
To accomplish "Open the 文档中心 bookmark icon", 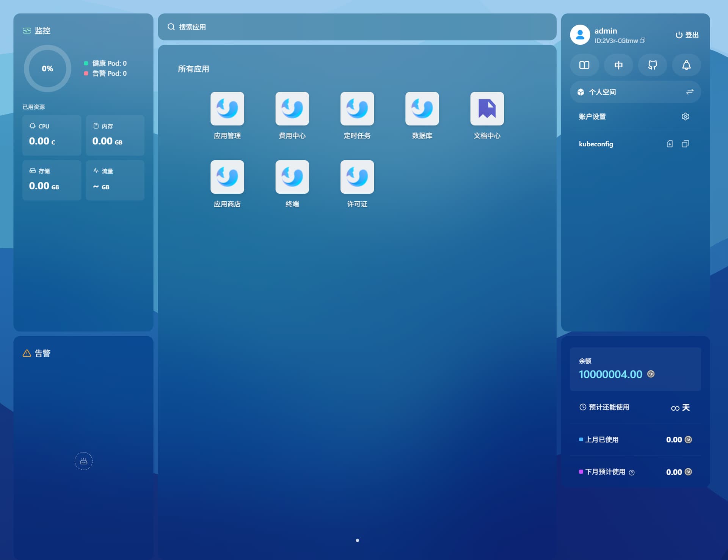I will tap(487, 109).
